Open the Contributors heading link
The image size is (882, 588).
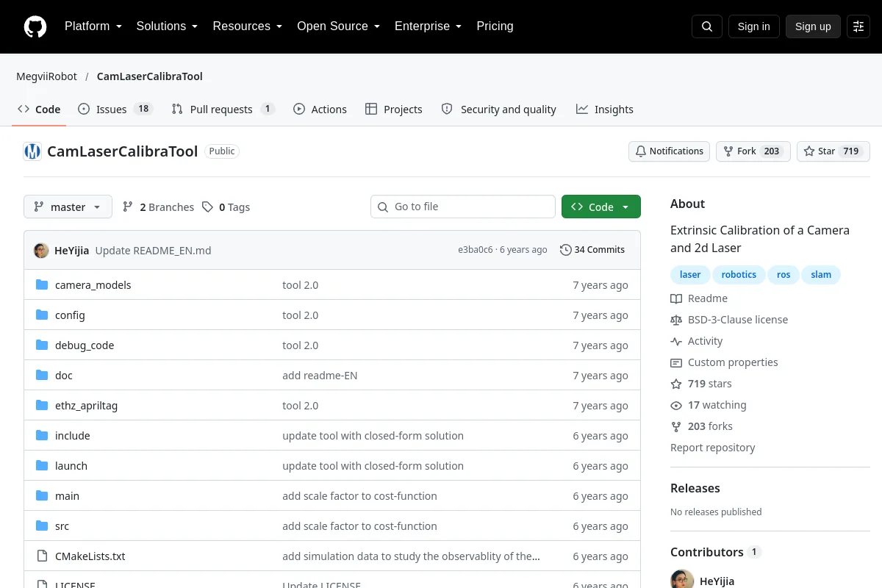(715, 552)
